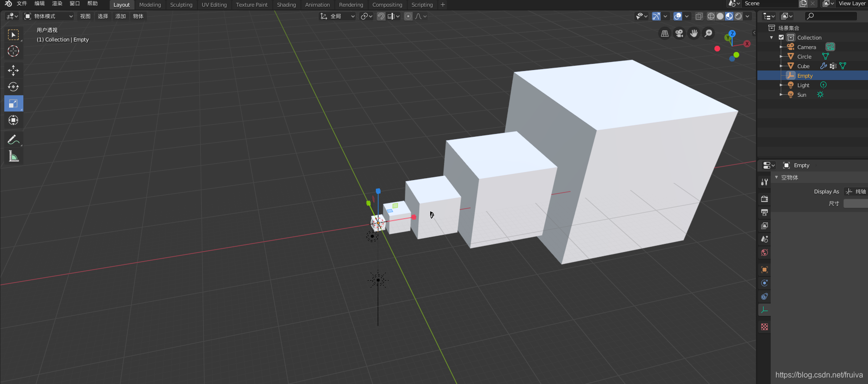Collapse the 空物体 panel

pos(776,177)
